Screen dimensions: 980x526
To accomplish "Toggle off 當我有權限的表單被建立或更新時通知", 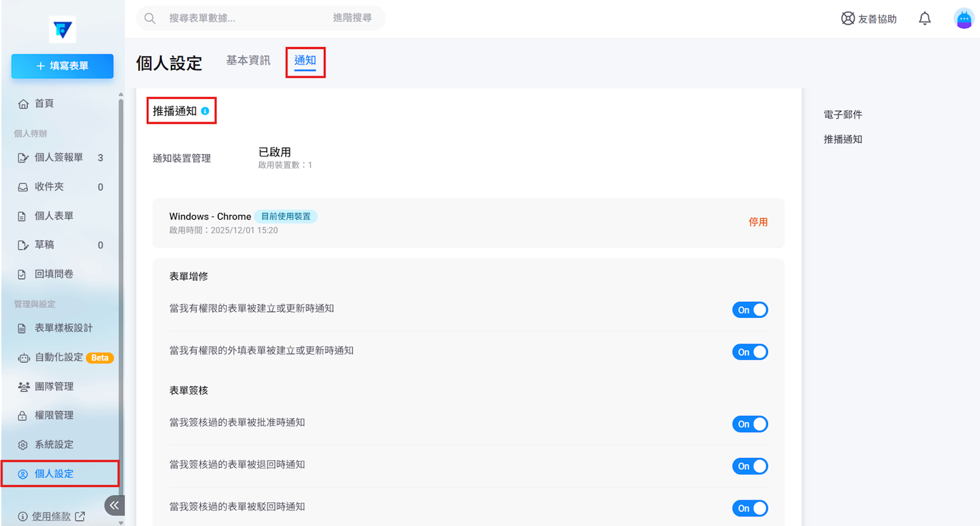I will 750,310.
